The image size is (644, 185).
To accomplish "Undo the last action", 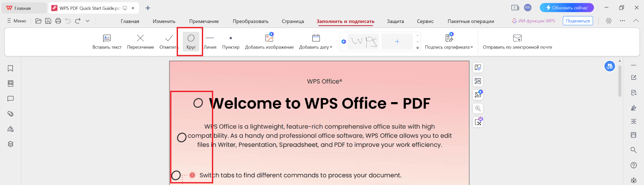I will pos(68,21).
